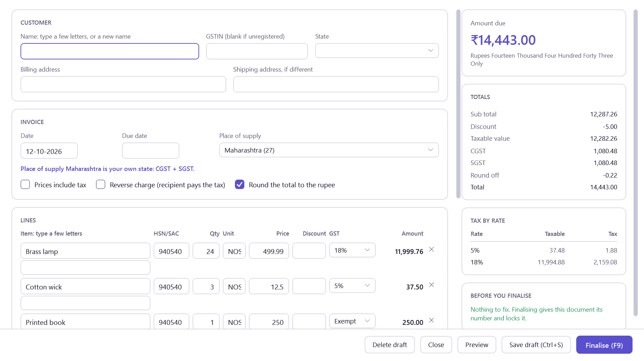Finalise the invoice (F9)
The image size is (644, 361).
click(604, 345)
